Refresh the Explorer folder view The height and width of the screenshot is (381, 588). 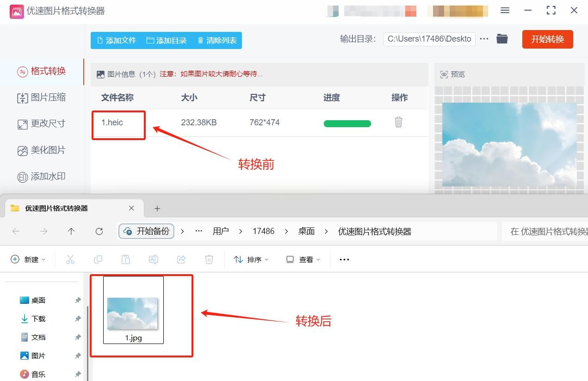coord(99,232)
